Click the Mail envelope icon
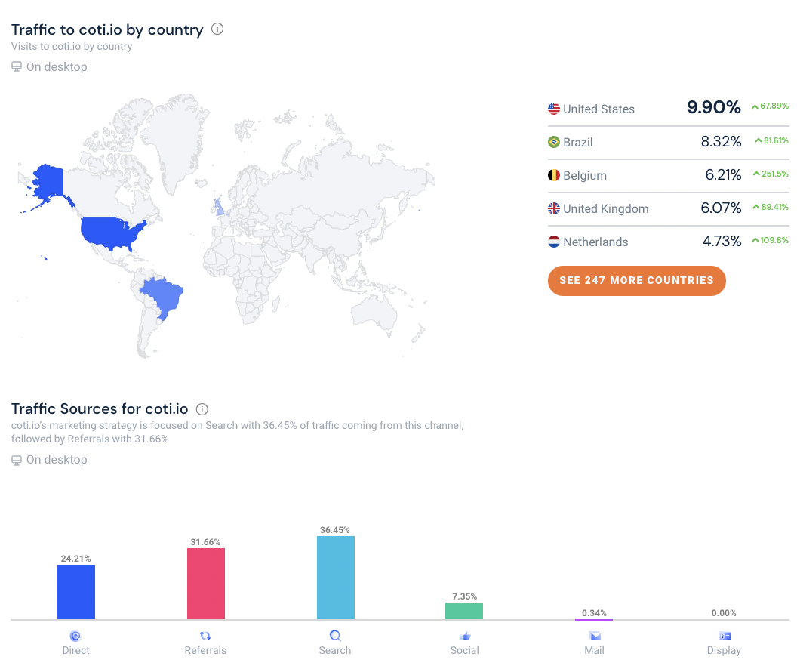 point(594,636)
